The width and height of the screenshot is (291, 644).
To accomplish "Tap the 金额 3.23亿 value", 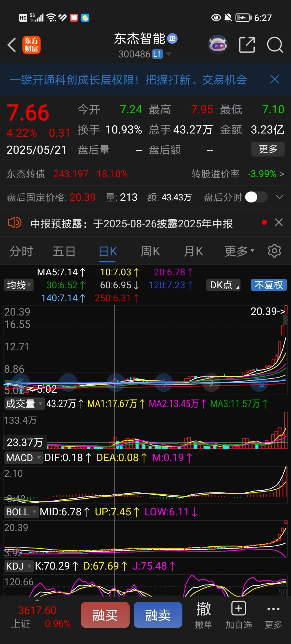I will pos(268,130).
